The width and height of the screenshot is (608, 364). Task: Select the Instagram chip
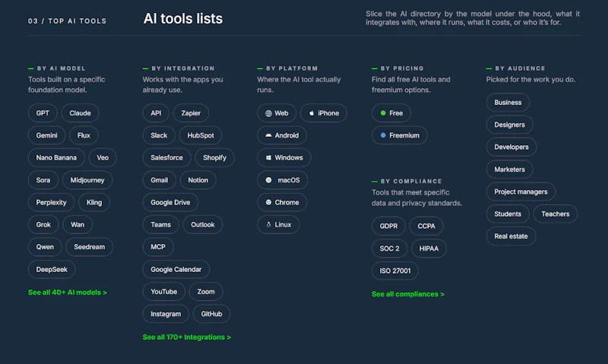pyautogui.click(x=166, y=314)
